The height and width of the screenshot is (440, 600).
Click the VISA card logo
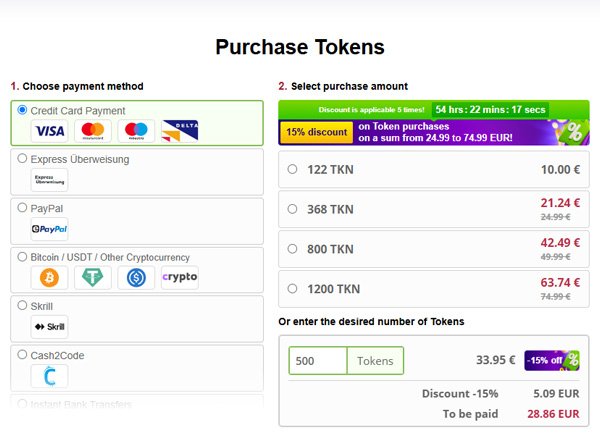click(x=50, y=131)
